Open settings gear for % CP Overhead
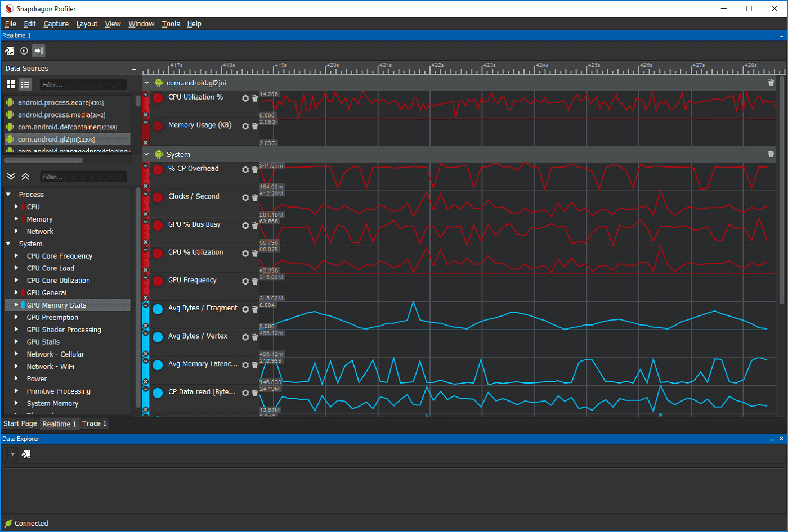Viewport: 788px width, 532px height. [245, 169]
